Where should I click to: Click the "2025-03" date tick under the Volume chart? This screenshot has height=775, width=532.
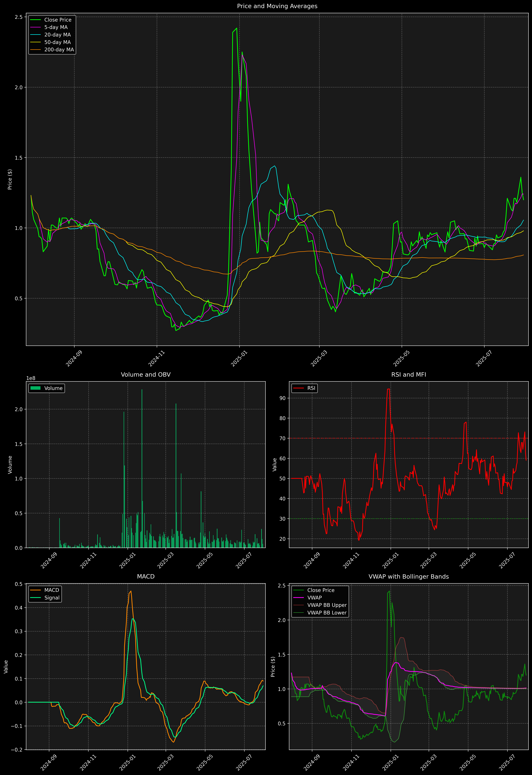[165, 561]
